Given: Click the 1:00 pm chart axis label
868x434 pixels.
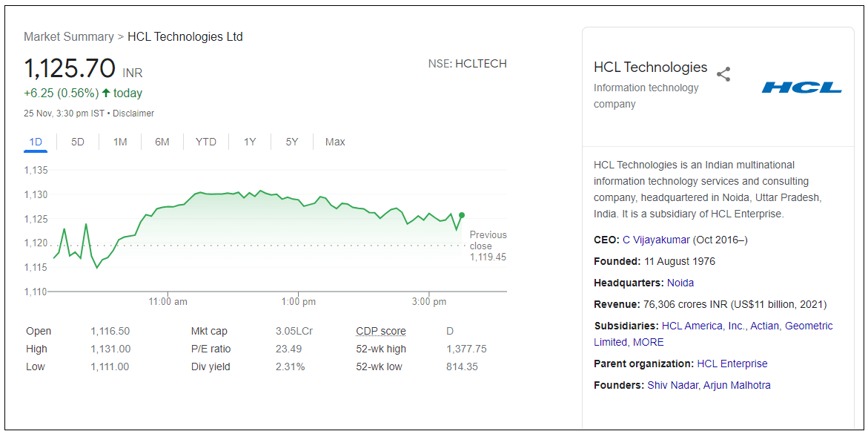Looking at the screenshot, I should 299,302.
